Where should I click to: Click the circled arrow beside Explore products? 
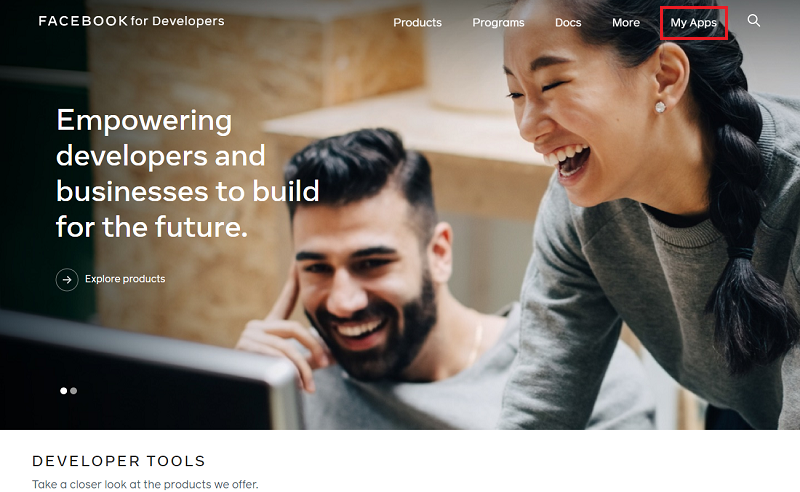67,279
